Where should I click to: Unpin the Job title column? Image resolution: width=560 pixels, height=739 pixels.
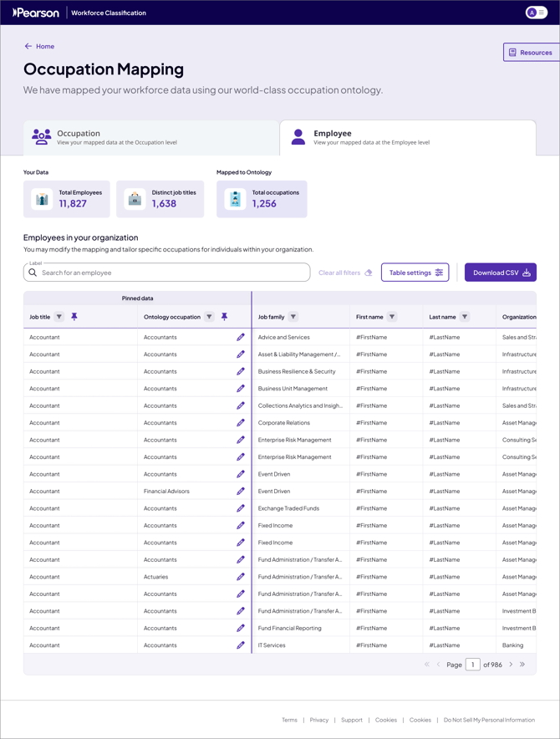tap(74, 317)
